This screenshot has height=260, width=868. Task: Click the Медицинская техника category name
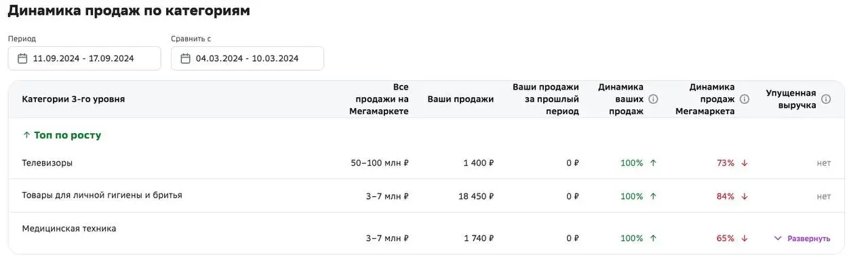[69, 229]
